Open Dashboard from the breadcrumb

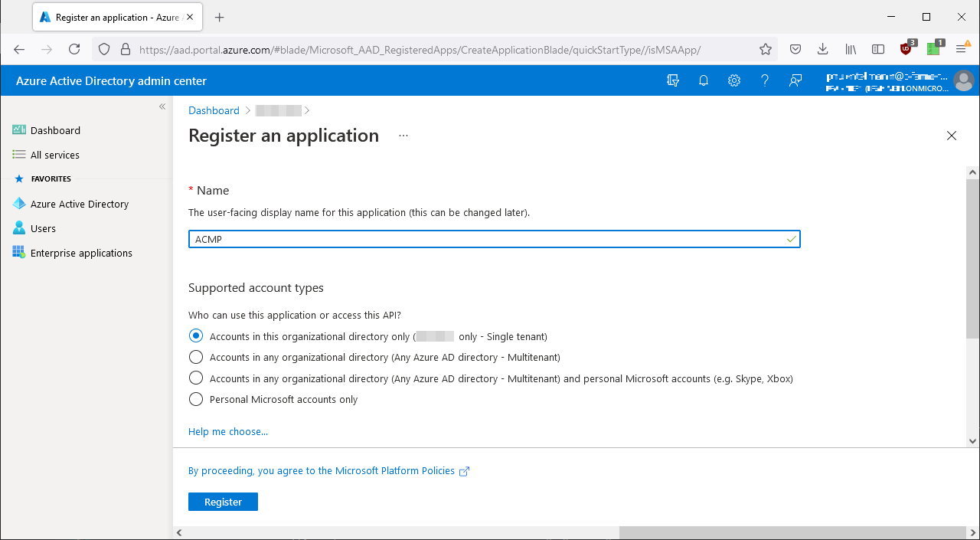tap(214, 110)
